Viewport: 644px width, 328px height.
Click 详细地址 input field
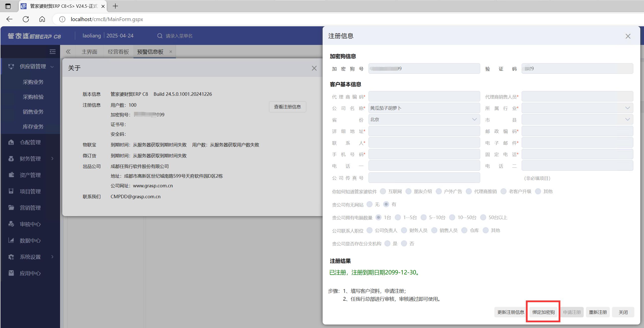tap(424, 131)
